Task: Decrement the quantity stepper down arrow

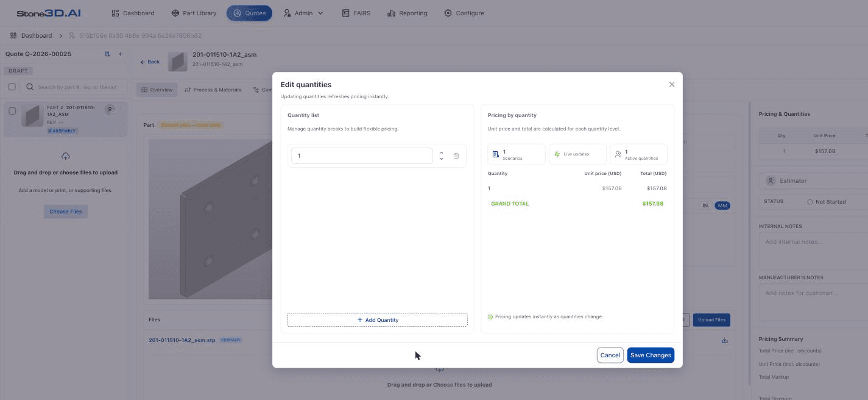Action: (441, 159)
